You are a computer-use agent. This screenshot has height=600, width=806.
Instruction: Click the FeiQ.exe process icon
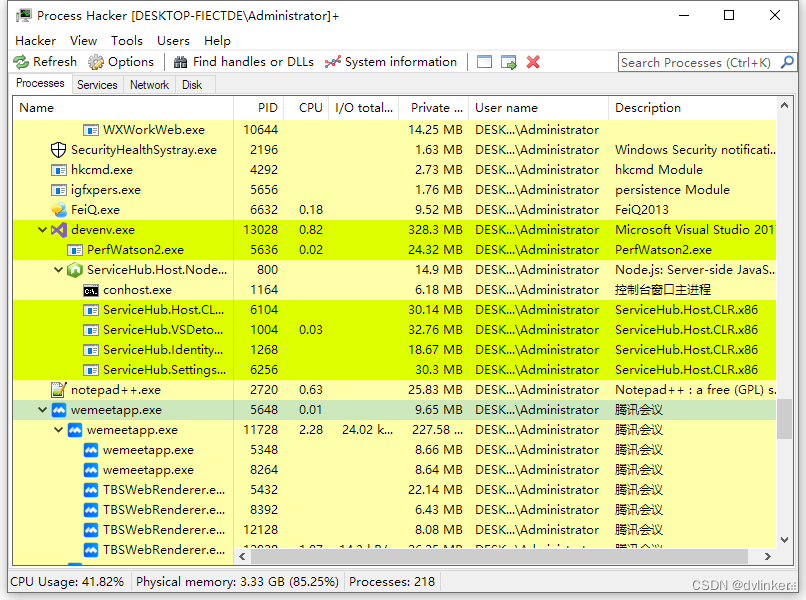click(x=59, y=210)
